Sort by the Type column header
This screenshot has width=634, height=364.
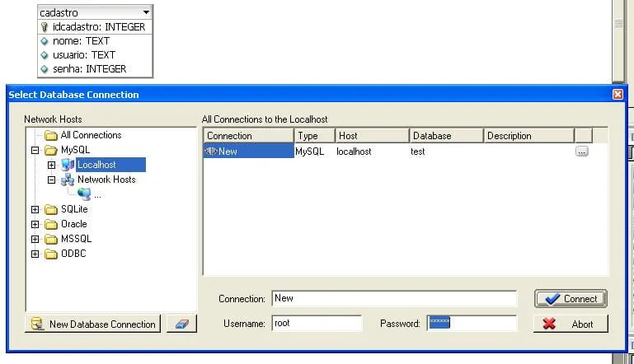(x=315, y=136)
